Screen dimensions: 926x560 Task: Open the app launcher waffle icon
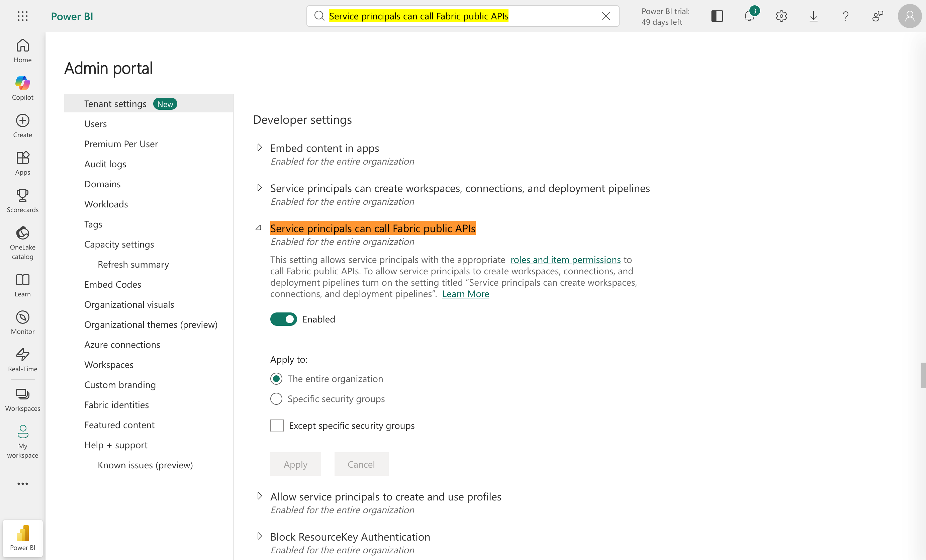pos(22,16)
